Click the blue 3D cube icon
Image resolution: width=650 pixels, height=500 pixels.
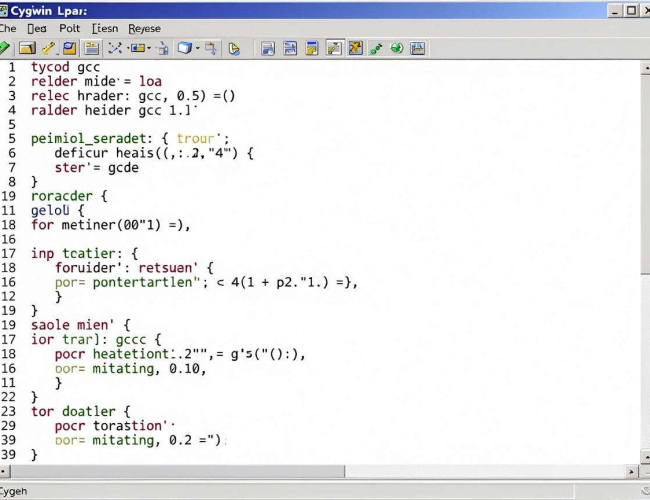(x=184, y=48)
